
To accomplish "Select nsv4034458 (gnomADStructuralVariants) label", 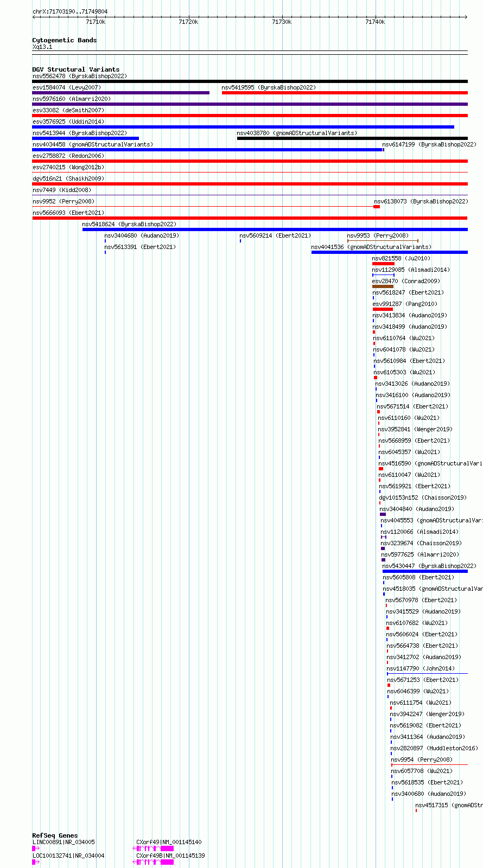I will (x=93, y=144).
